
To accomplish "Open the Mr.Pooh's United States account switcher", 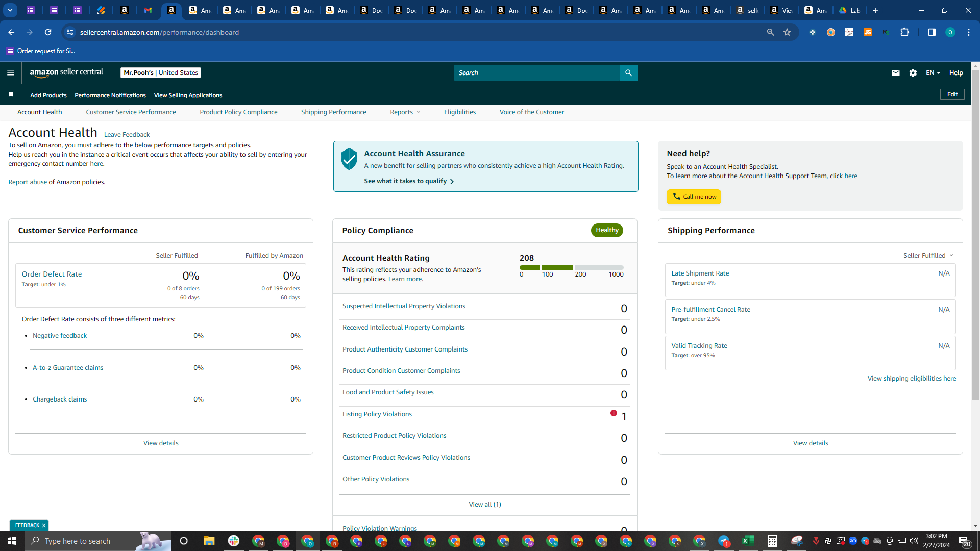I will click(161, 73).
